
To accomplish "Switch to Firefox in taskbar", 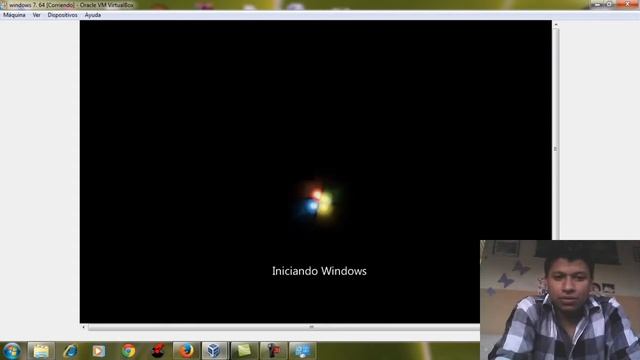I will tap(187, 351).
